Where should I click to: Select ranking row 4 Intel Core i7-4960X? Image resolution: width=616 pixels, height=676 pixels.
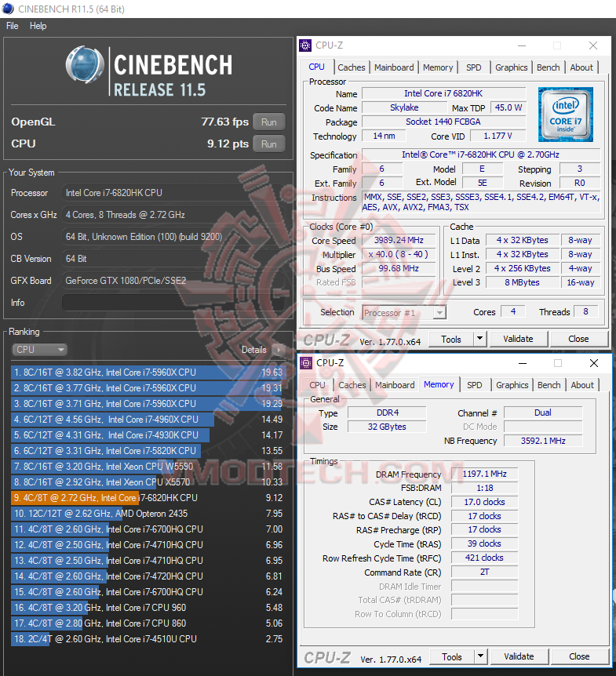(148, 420)
